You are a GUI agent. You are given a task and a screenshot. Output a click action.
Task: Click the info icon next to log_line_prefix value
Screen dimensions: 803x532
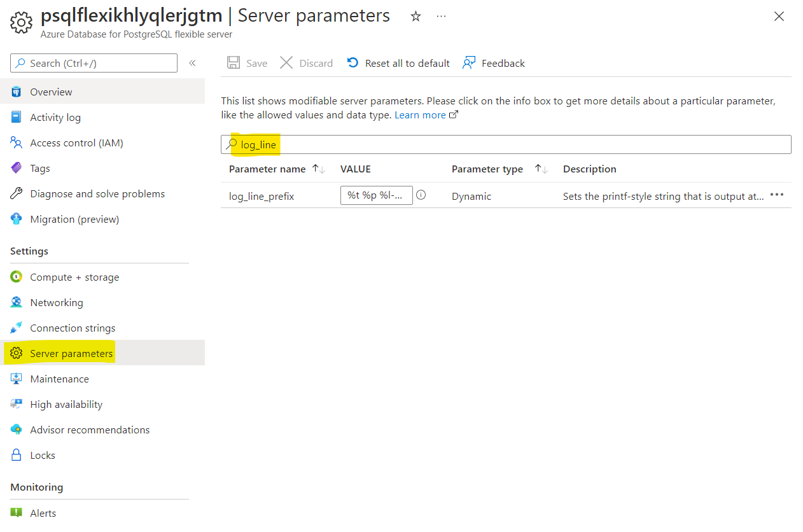(x=421, y=195)
